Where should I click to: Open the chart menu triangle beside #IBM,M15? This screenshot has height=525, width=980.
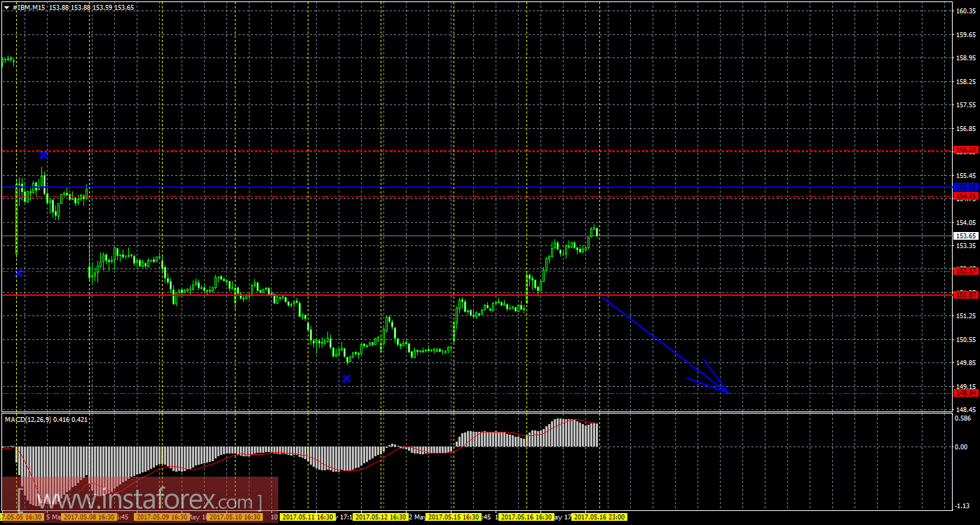coord(6,7)
